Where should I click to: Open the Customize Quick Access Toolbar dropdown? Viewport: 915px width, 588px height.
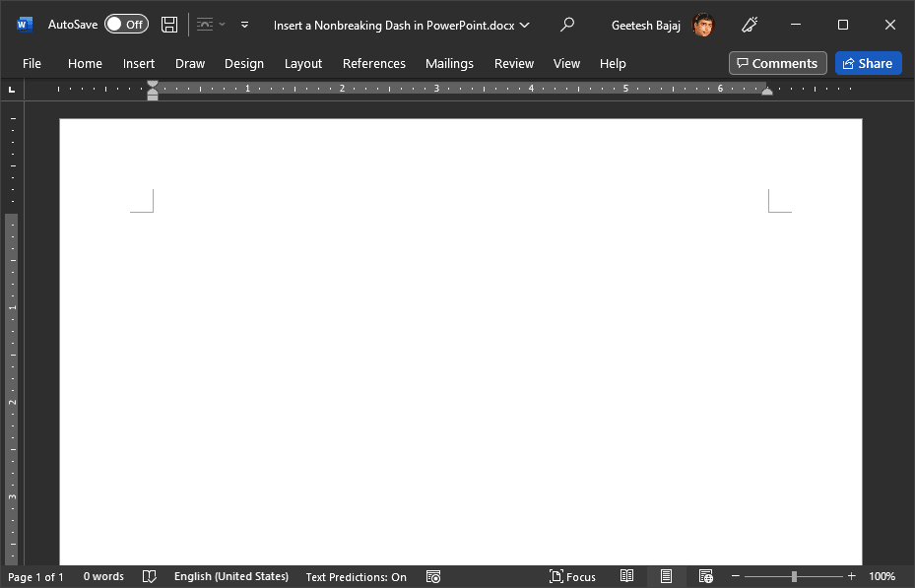point(244,25)
